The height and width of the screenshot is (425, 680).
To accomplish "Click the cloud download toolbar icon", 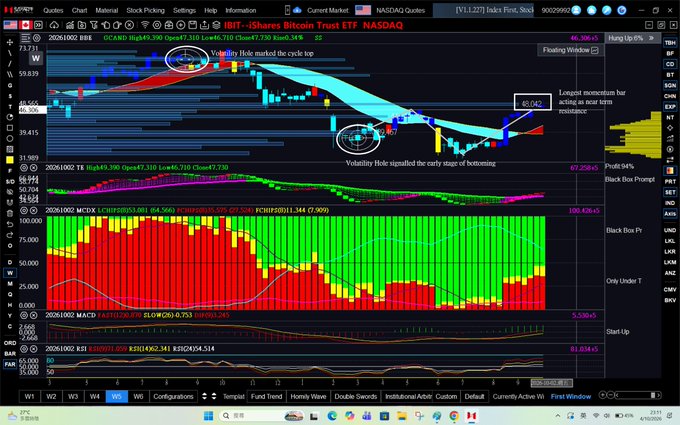I will click(54, 25).
